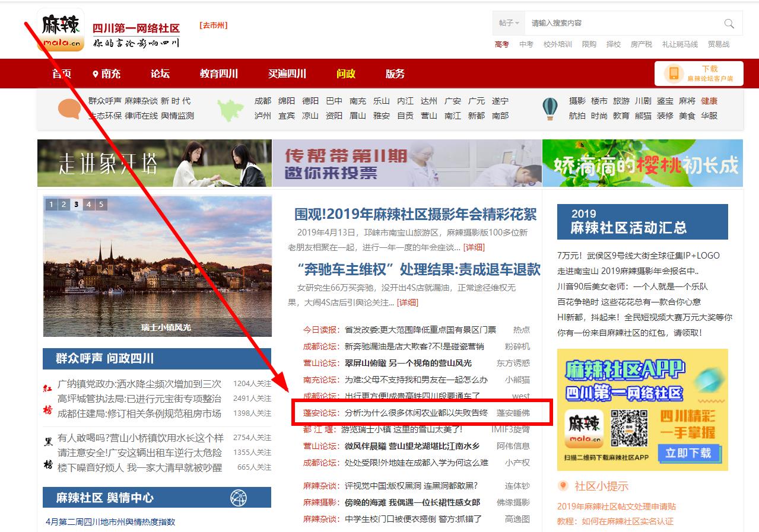Click the mala.cn logo

[x=61, y=30]
